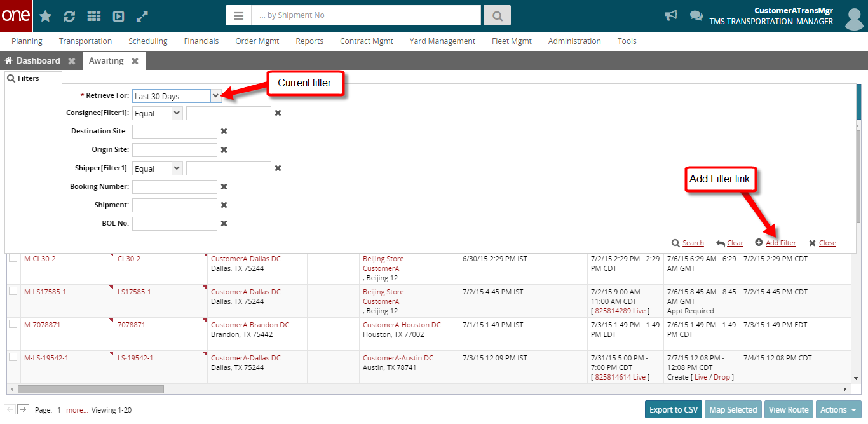Click the Booking Number input field

coord(175,187)
